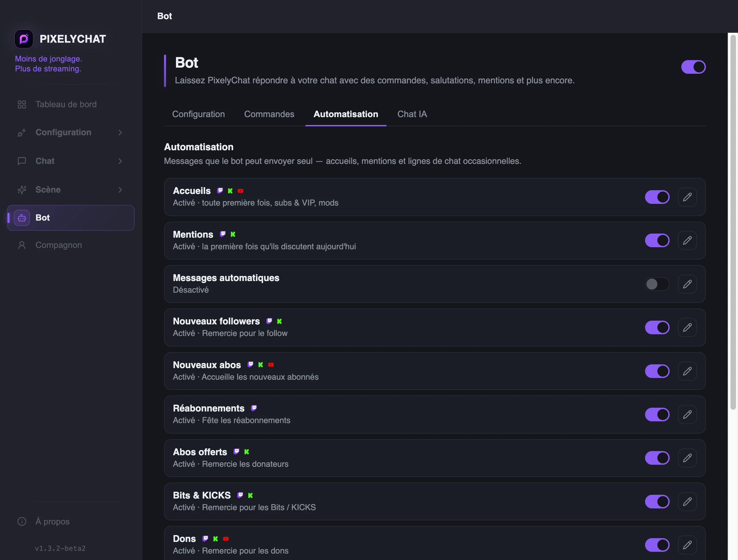Edit Abos offerts with the pencil icon
The width and height of the screenshot is (738, 560).
(x=687, y=458)
